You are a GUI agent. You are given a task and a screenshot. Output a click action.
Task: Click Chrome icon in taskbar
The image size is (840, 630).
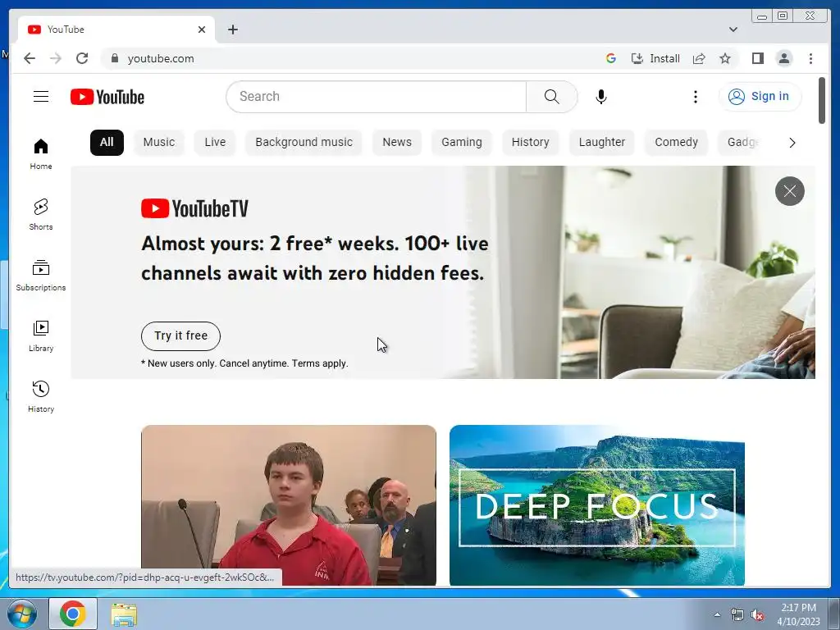(73, 614)
